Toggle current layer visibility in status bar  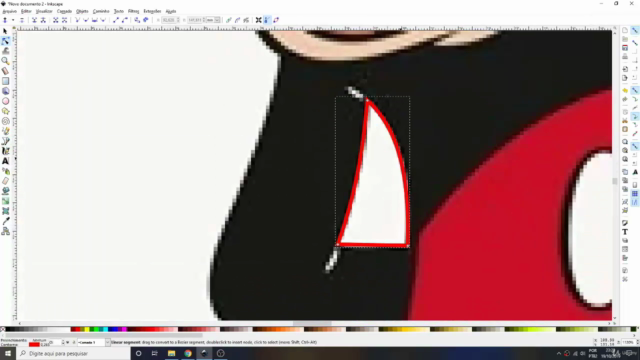pos(68,342)
